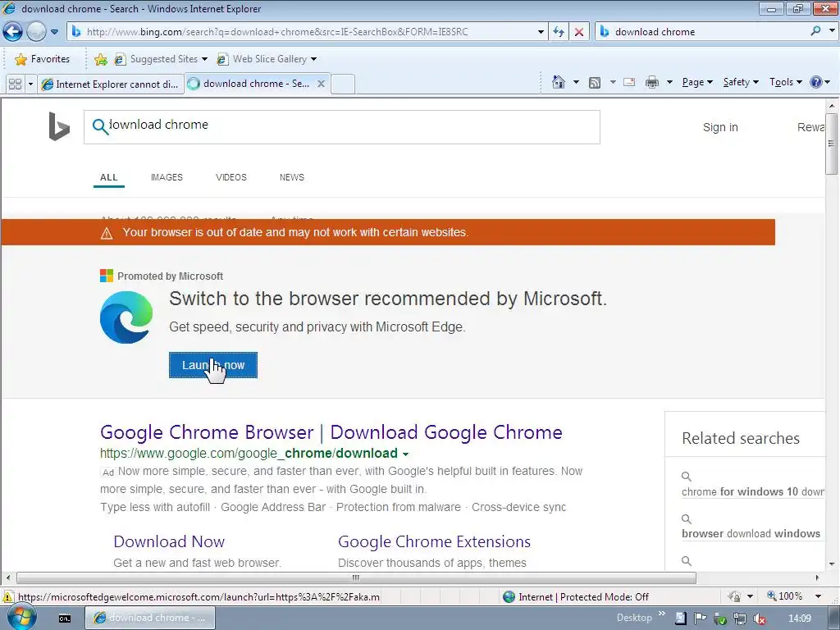Expand Web Slice Gallery dropdown arrow
The image size is (840, 630).
[x=314, y=59]
